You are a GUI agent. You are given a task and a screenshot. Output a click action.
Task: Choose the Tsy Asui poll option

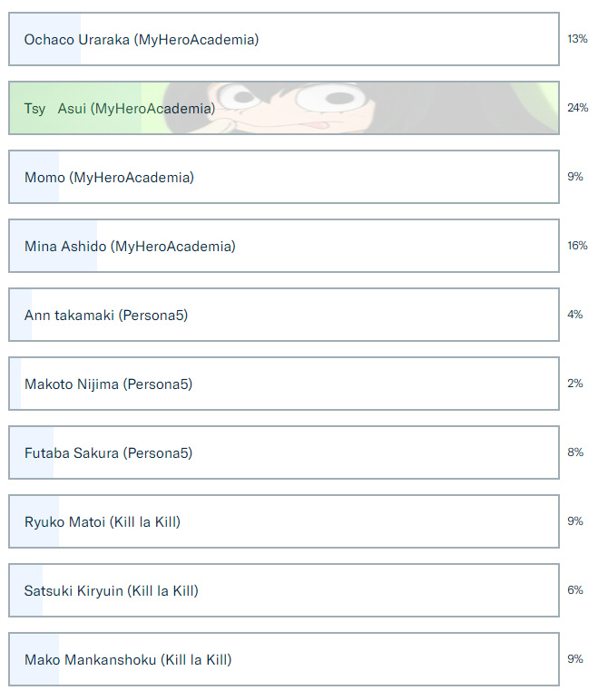284,108
